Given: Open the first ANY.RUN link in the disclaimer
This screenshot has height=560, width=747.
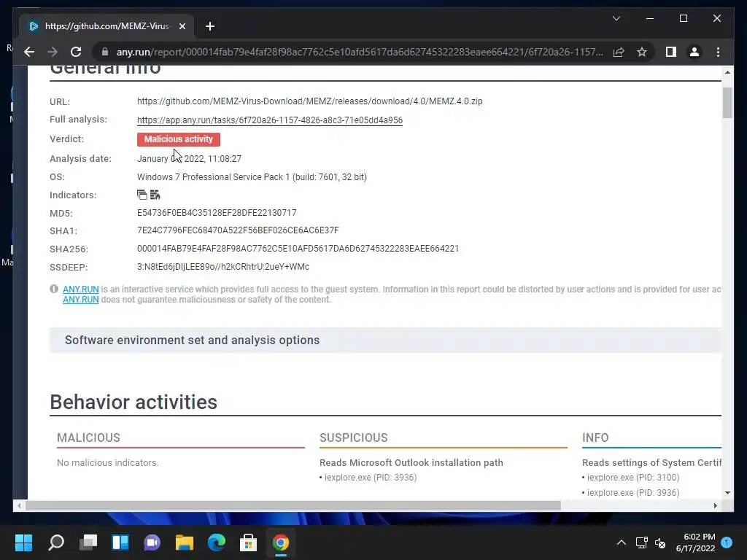Looking at the screenshot, I should pyautogui.click(x=80, y=289).
